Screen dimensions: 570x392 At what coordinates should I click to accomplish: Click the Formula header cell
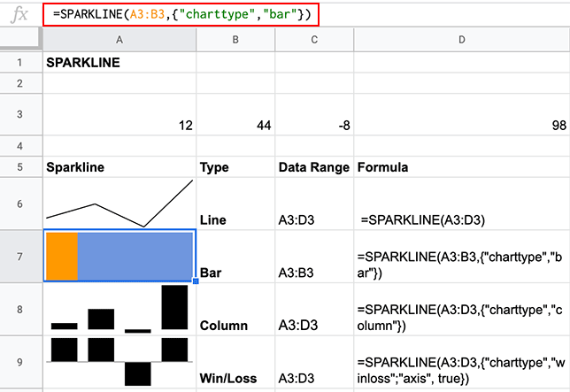click(462, 167)
